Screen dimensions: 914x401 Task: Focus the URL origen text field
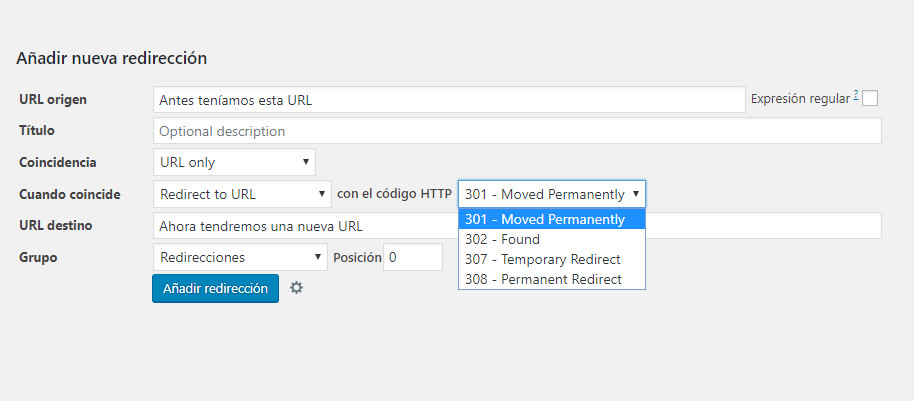coord(449,100)
